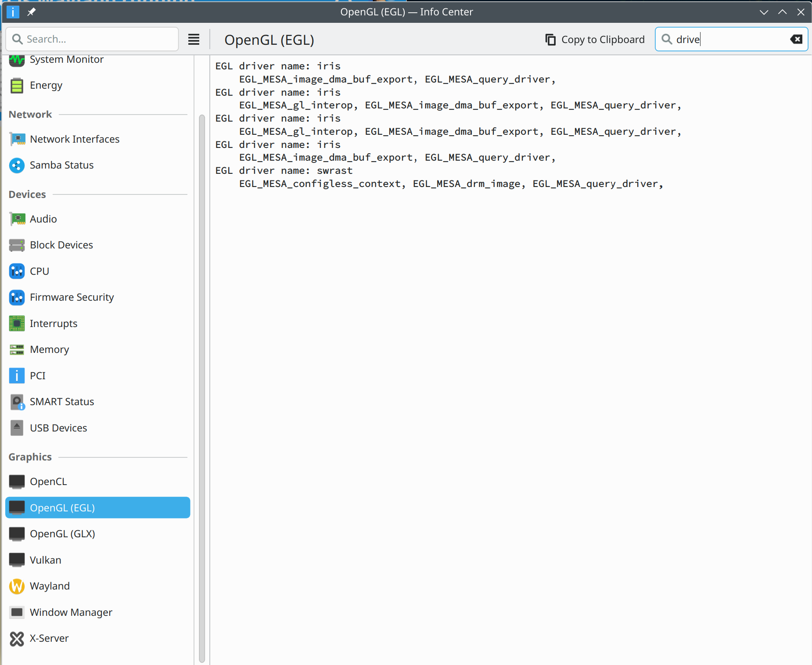This screenshot has width=812, height=665.
Task: Switch to OpenGL (GLX) module
Action: point(97,534)
